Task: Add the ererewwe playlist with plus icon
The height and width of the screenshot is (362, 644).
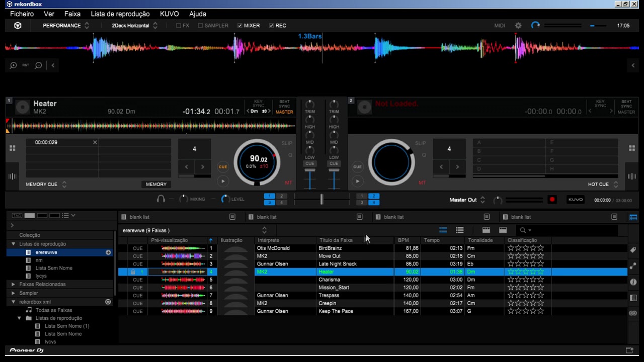Action: pyautogui.click(x=108, y=252)
